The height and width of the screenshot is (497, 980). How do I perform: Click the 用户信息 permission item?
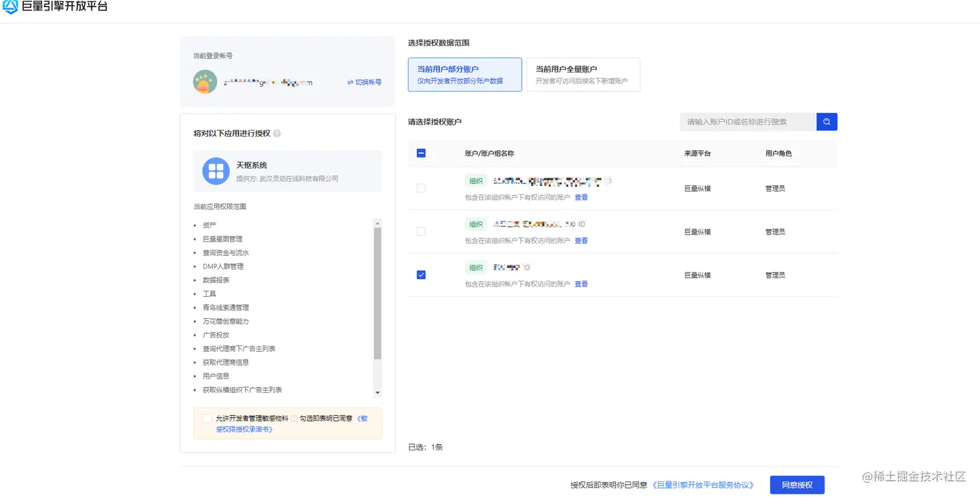point(216,376)
